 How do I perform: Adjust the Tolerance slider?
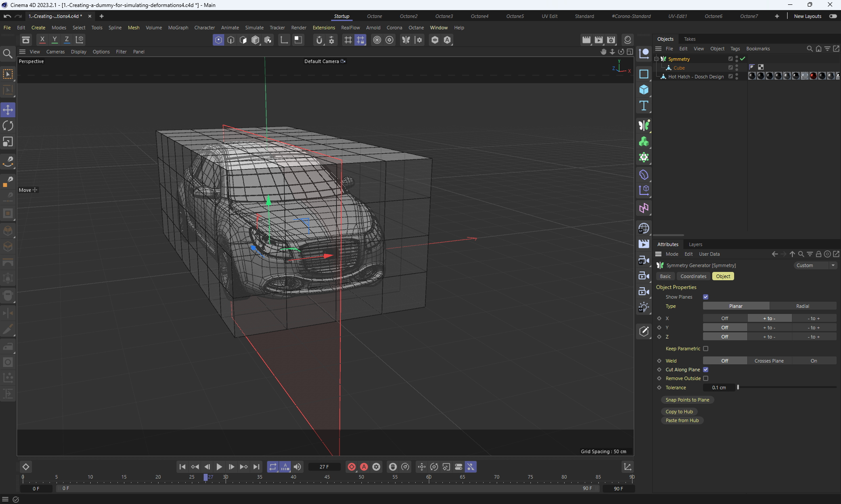(x=738, y=388)
